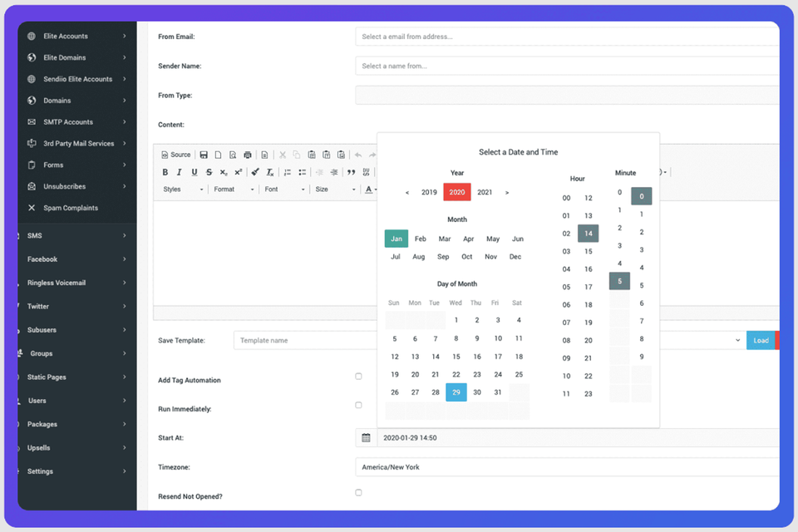798x532 pixels.
Task: Click the New Page icon in the editor
Action: point(218,155)
